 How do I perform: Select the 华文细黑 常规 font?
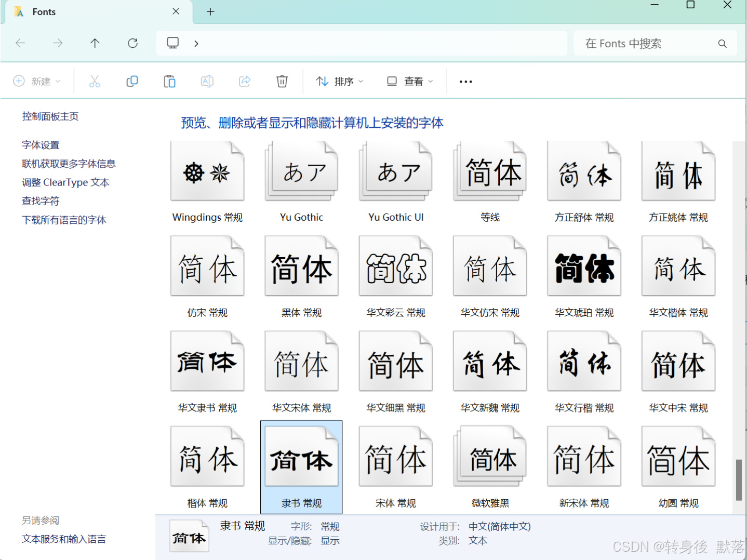point(396,372)
